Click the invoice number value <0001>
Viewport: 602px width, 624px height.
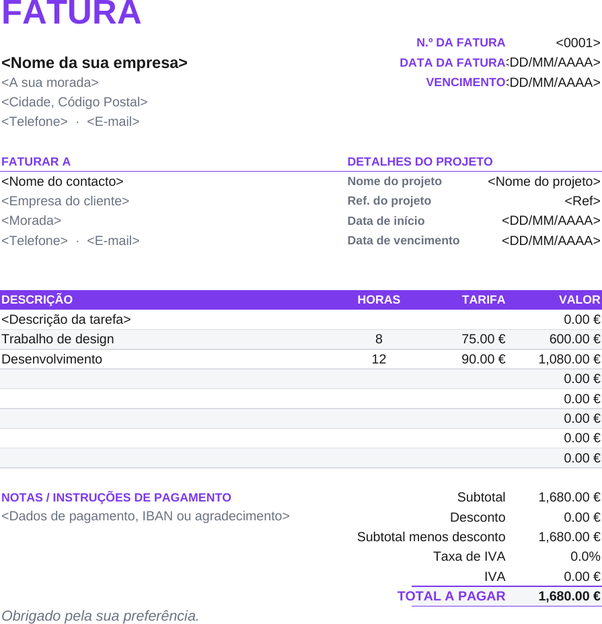[578, 43]
